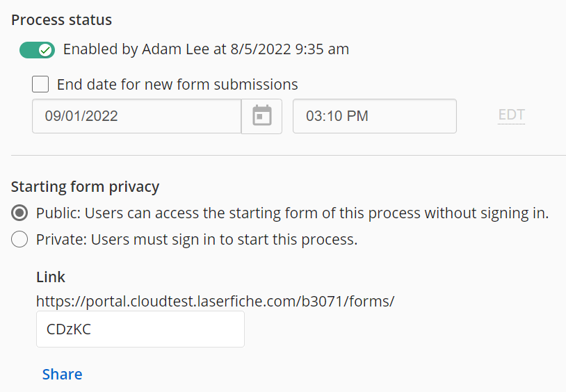The height and width of the screenshot is (392, 566).
Task: Check the end date for submissions checkbox
Action: 40,84
